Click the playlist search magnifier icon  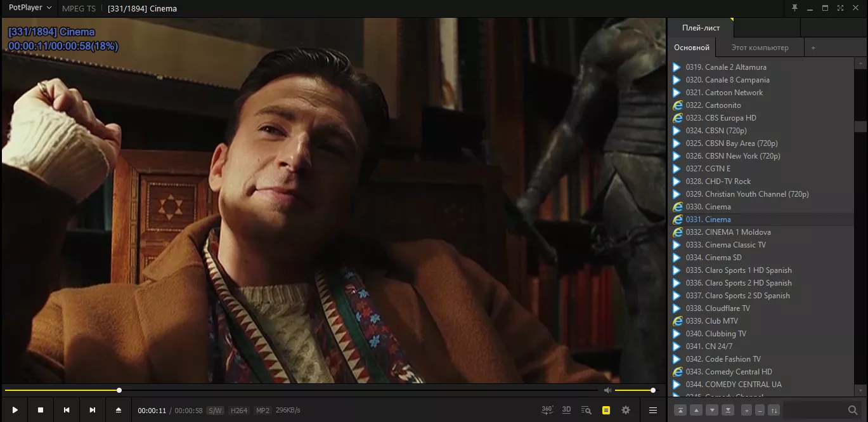click(853, 410)
